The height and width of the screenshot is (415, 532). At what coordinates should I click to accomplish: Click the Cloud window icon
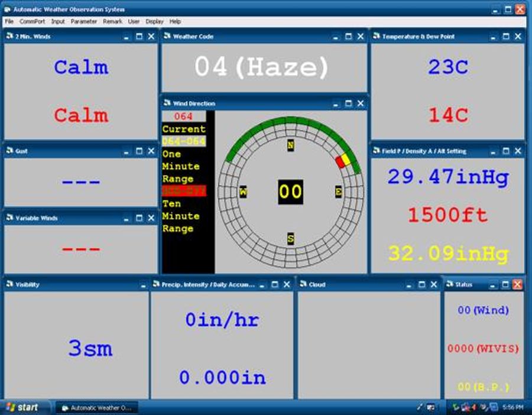[x=303, y=284]
